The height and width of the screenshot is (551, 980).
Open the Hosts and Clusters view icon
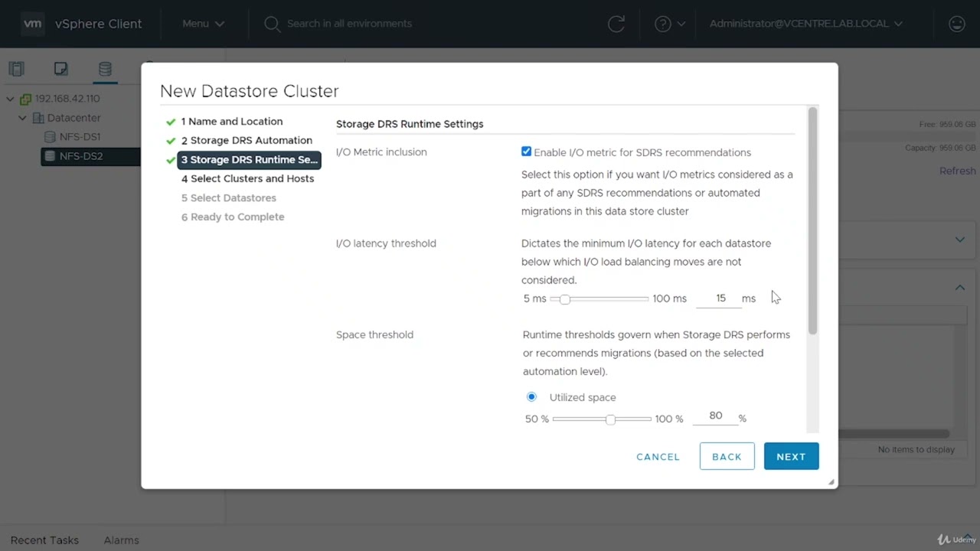pyautogui.click(x=16, y=69)
